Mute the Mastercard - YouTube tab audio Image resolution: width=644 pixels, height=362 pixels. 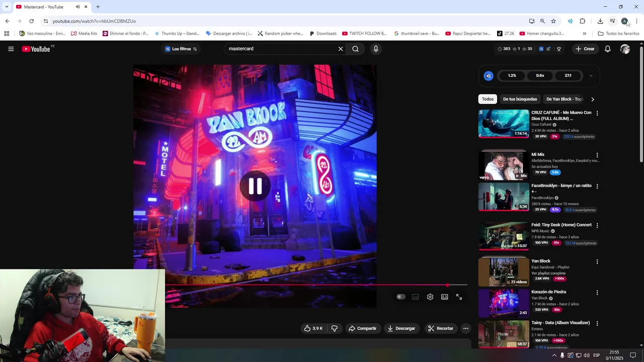(77, 7)
